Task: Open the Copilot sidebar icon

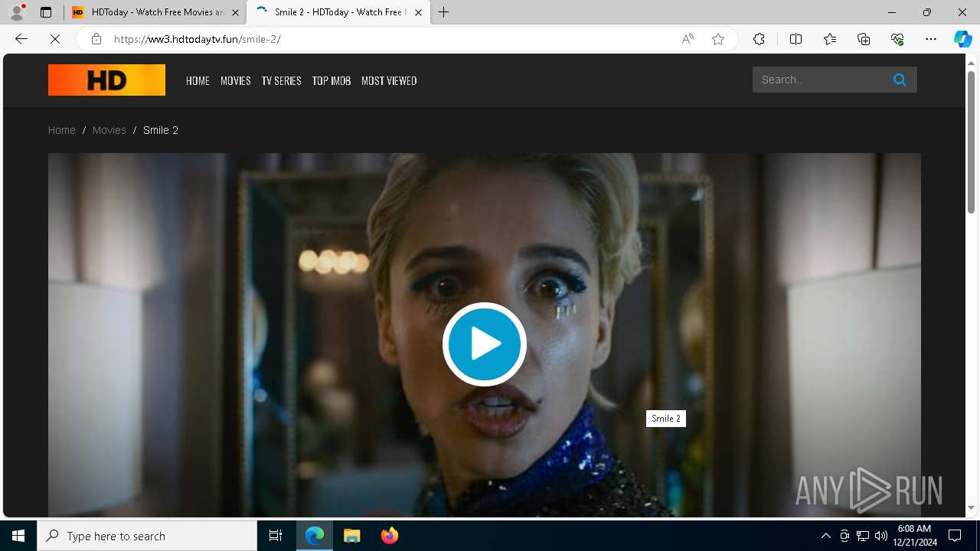Action: point(962,39)
